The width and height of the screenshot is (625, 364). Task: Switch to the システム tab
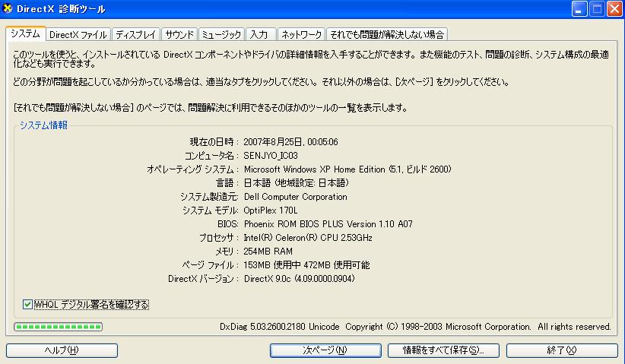point(26,34)
